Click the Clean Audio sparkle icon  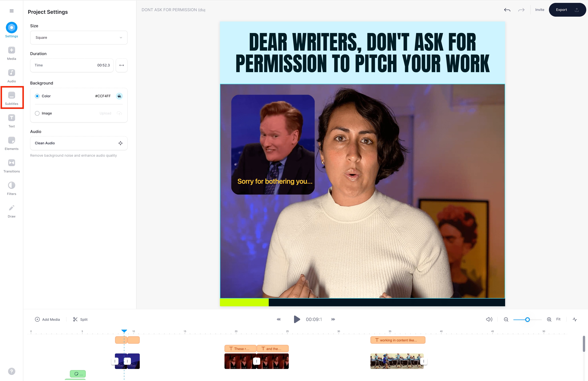point(120,143)
